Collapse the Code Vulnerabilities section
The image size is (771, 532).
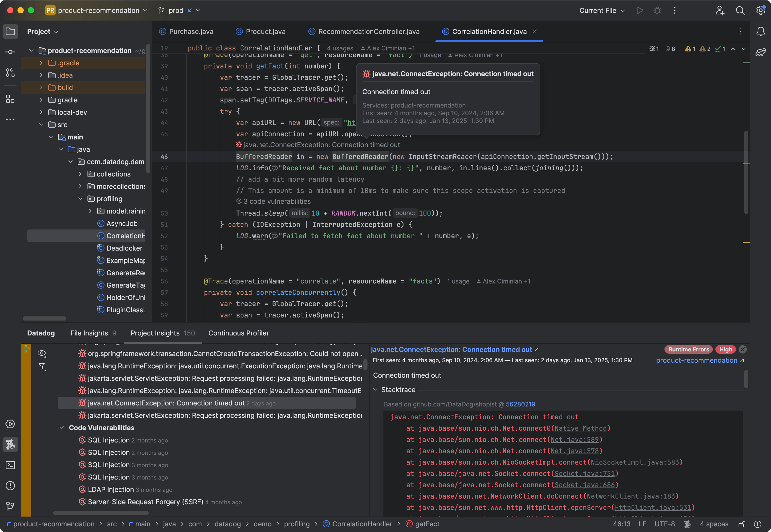tap(62, 428)
